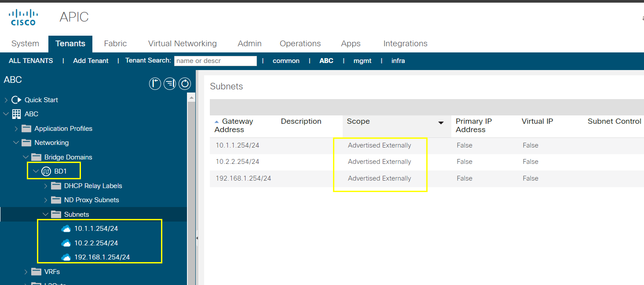Click Advertised Externally for 192.168.1.254/24
644x285 pixels.
coord(379,178)
